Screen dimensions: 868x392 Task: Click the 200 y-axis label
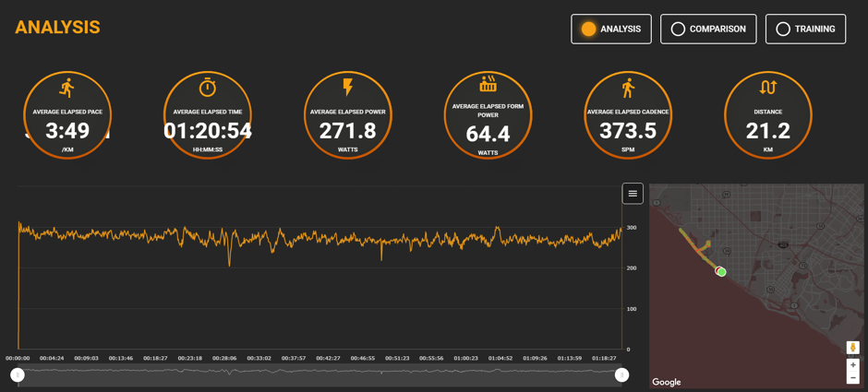point(631,268)
